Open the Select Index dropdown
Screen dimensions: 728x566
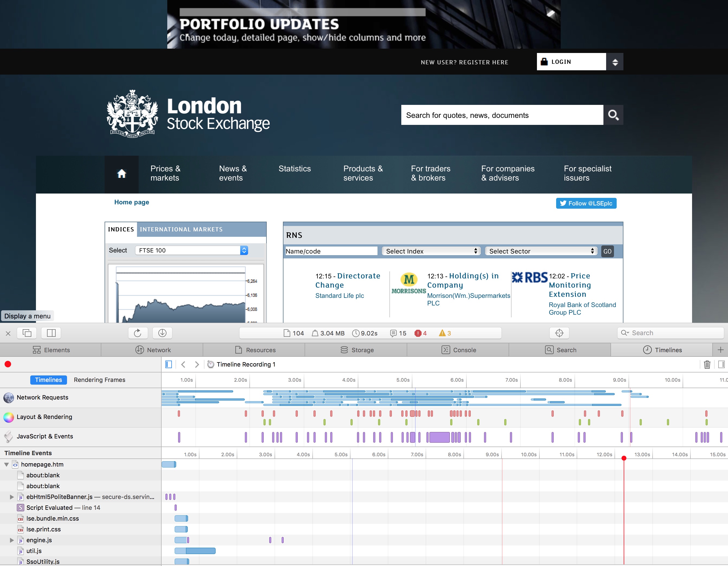(431, 251)
